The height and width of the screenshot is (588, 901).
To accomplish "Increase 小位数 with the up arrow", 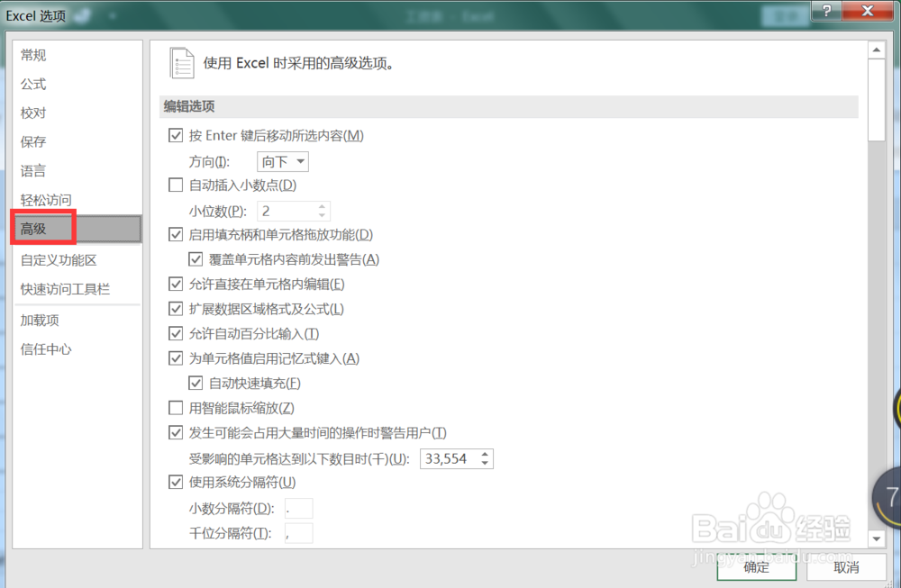I will pyautogui.click(x=323, y=207).
